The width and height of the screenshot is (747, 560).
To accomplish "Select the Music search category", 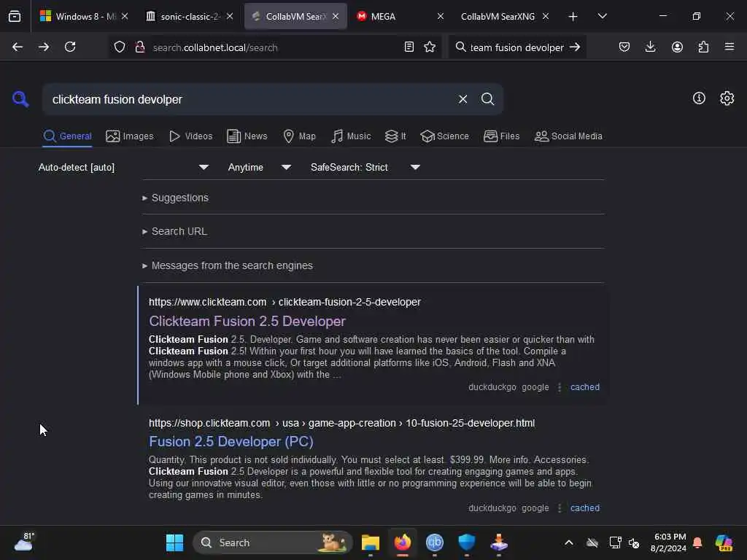I will tap(351, 136).
